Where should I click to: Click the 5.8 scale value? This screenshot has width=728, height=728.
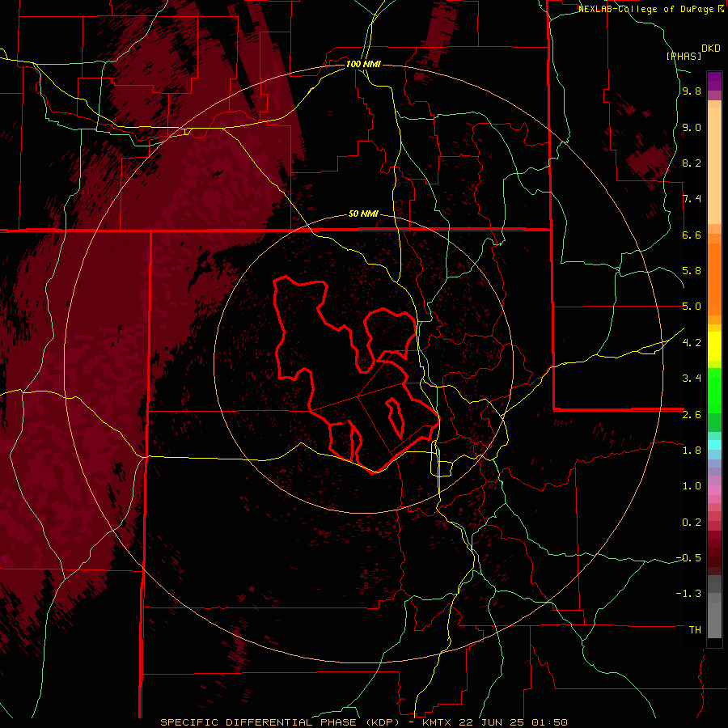[692, 271]
